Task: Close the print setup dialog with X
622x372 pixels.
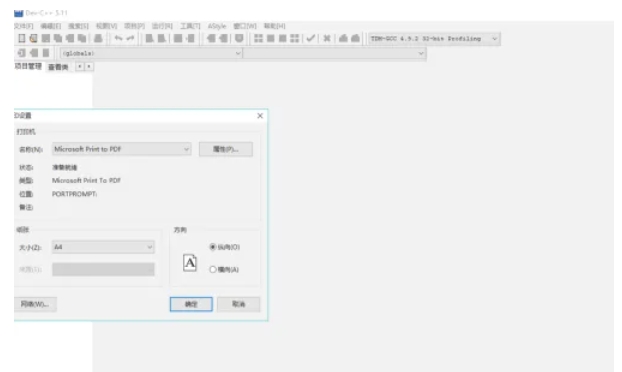Action: click(260, 115)
